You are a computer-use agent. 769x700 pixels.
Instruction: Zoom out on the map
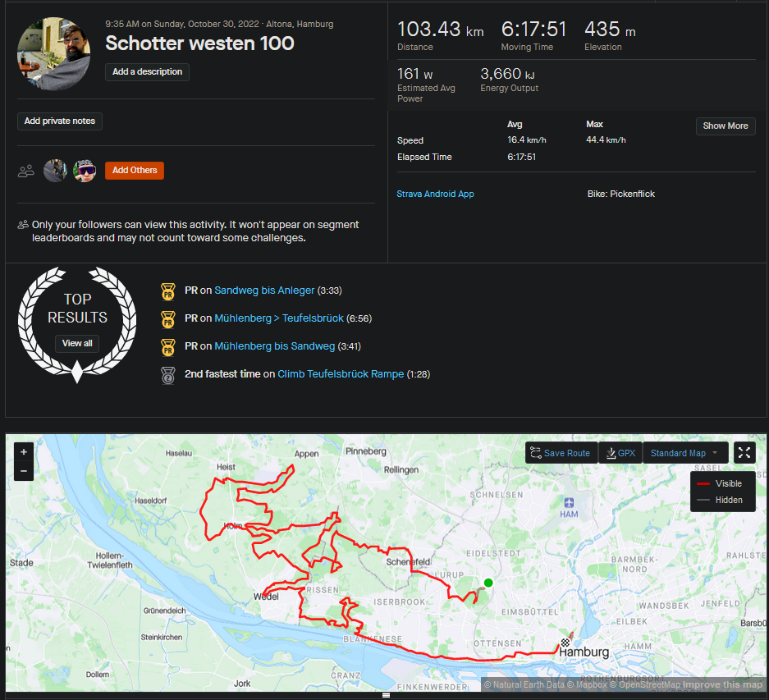[x=24, y=471]
